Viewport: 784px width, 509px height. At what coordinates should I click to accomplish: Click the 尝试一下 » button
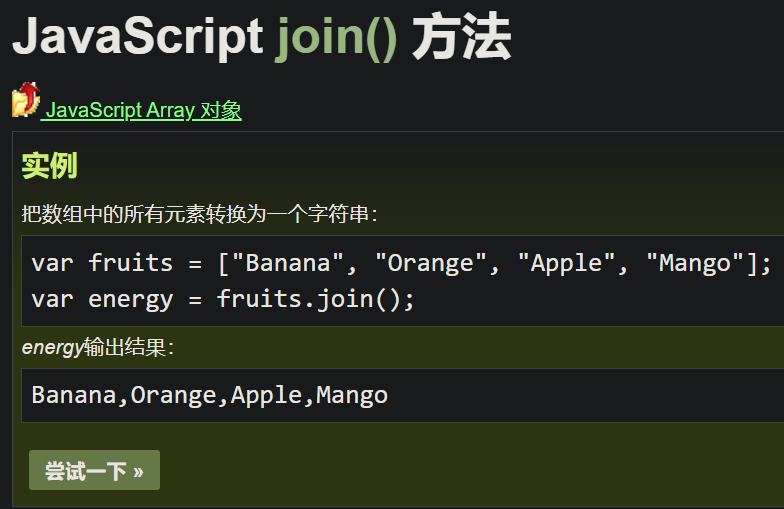point(94,470)
